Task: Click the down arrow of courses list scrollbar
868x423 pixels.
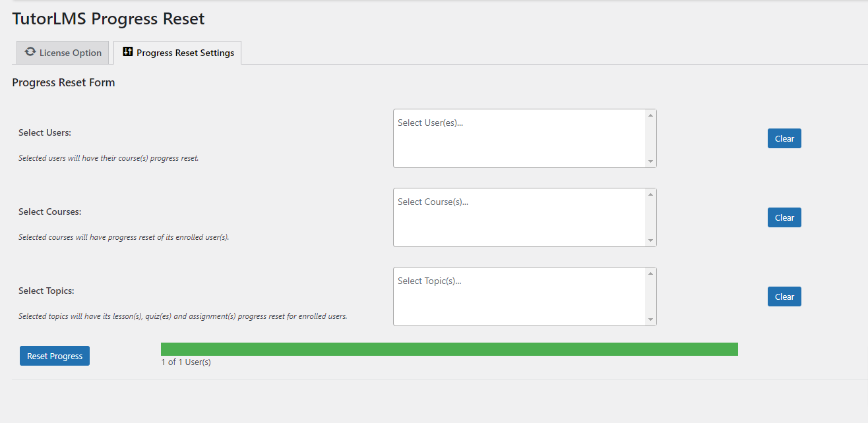Action: coord(650,240)
